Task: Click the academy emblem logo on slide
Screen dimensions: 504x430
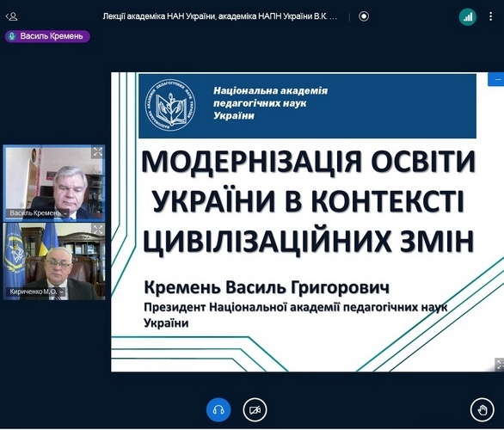Action: point(169,106)
